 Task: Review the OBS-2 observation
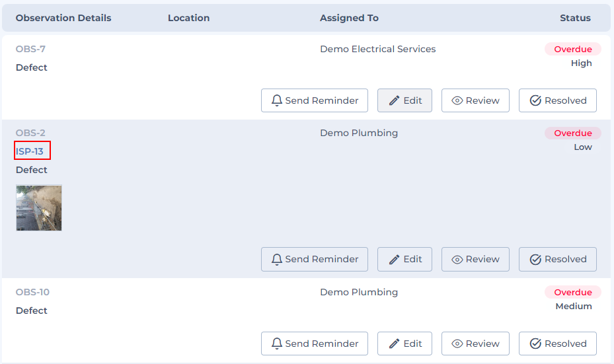(x=475, y=259)
